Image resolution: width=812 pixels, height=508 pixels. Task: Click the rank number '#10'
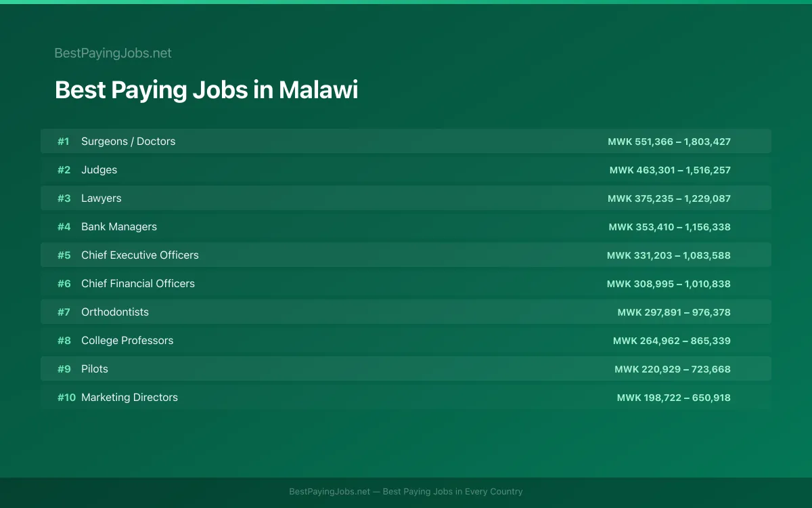[66, 398]
